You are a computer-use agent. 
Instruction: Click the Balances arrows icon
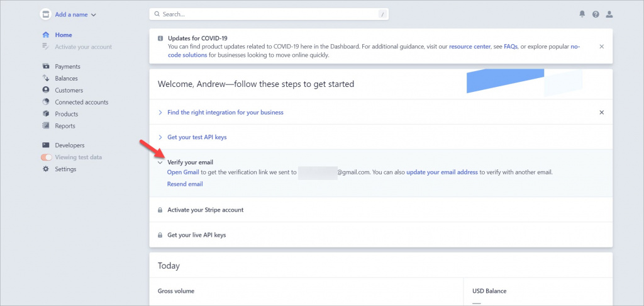click(46, 78)
